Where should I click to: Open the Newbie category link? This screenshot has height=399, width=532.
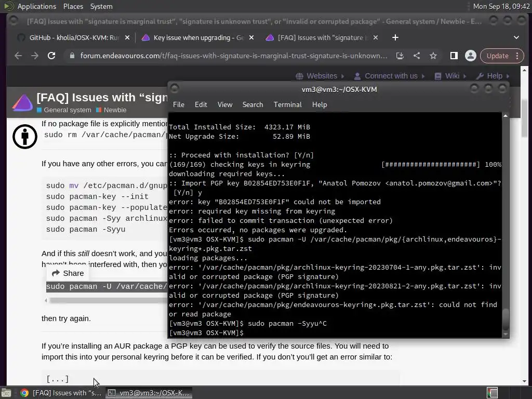pos(111,110)
